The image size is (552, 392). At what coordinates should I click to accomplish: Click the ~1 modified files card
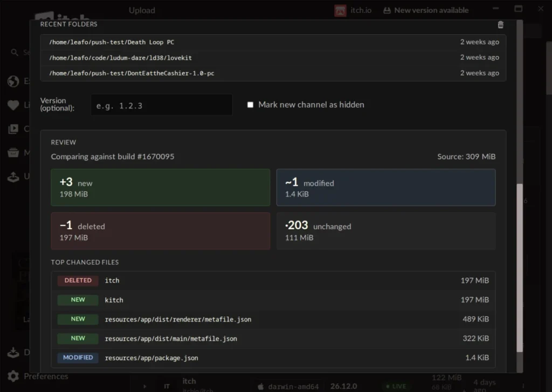click(x=386, y=187)
